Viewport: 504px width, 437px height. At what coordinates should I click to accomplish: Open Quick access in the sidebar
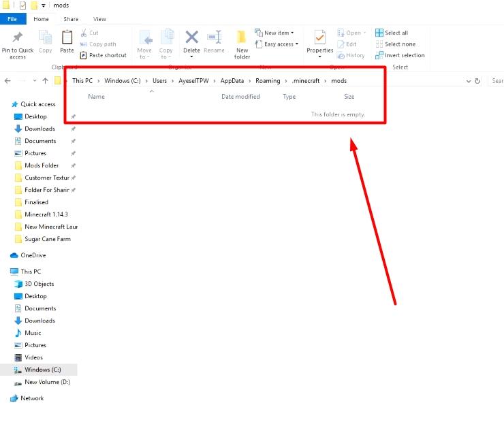33,104
